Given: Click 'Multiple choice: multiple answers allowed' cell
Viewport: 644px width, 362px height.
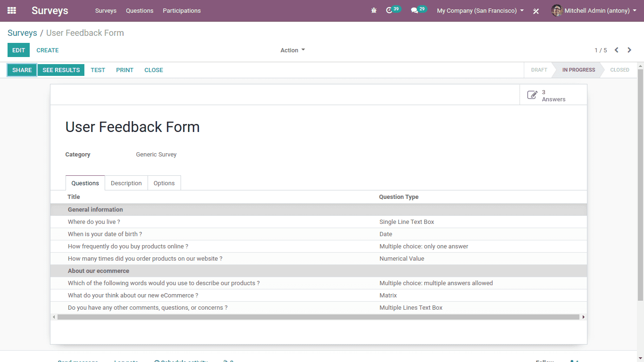Looking at the screenshot, I should [436, 283].
